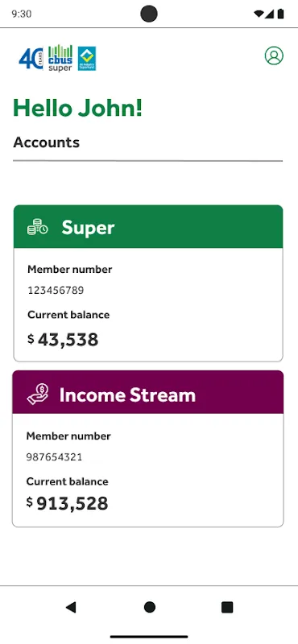The width and height of the screenshot is (298, 644).
Task: Tap the hand holding dollar icon
Action: [x=38, y=394]
